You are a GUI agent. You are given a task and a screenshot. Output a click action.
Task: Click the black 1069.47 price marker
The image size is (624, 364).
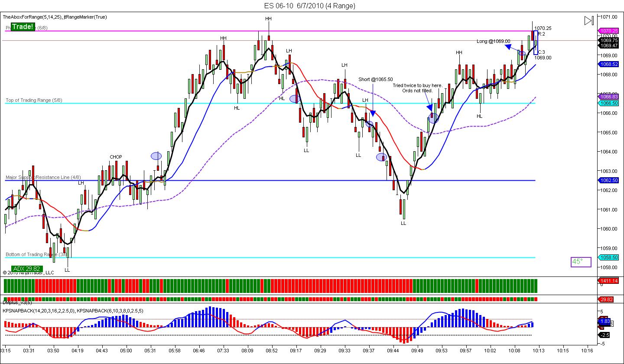point(608,45)
